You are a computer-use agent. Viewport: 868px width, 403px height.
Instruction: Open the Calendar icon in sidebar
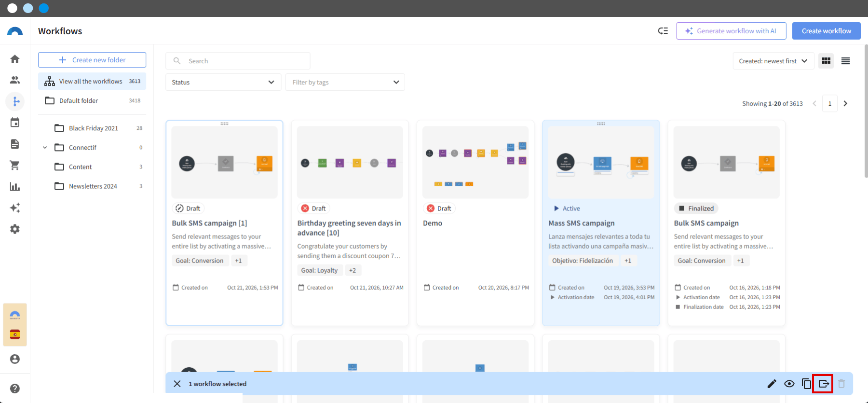point(15,123)
